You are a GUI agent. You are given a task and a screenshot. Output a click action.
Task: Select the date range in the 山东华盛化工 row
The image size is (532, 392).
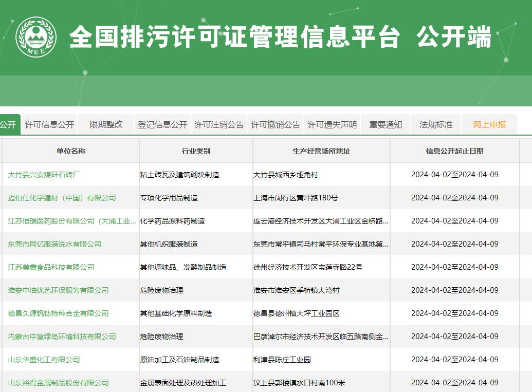coord(455,360)
